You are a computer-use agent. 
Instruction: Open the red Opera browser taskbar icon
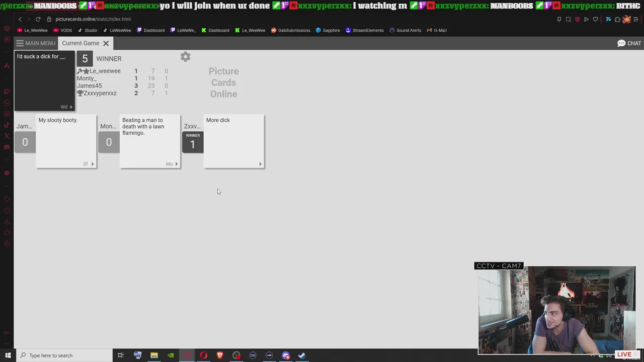coord(203,355)
